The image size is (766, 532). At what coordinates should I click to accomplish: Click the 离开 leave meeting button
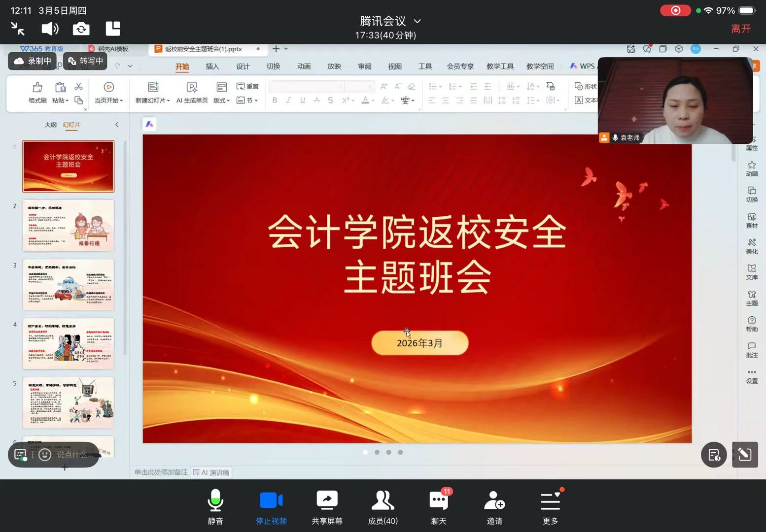point(741,29)
